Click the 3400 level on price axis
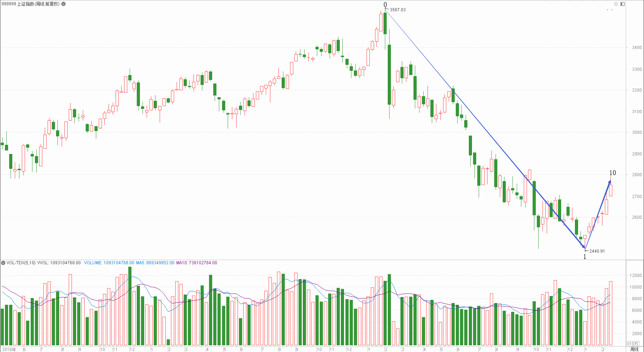644x352 pixels. point(637,48)
